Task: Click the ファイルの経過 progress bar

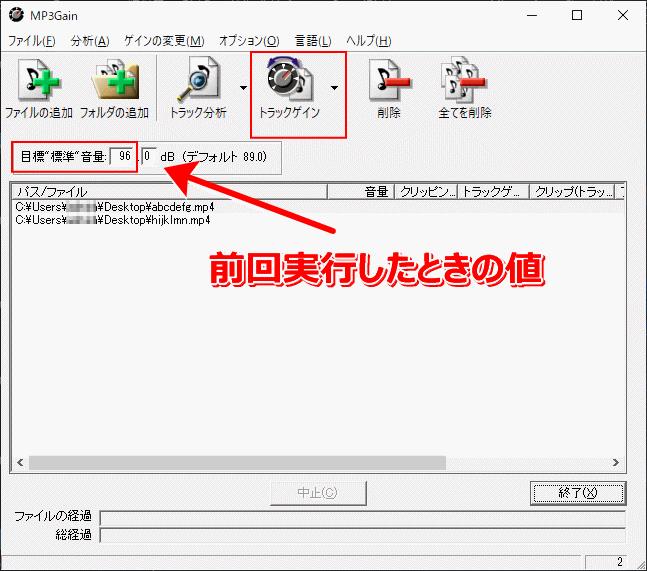Action: (363, 517)
